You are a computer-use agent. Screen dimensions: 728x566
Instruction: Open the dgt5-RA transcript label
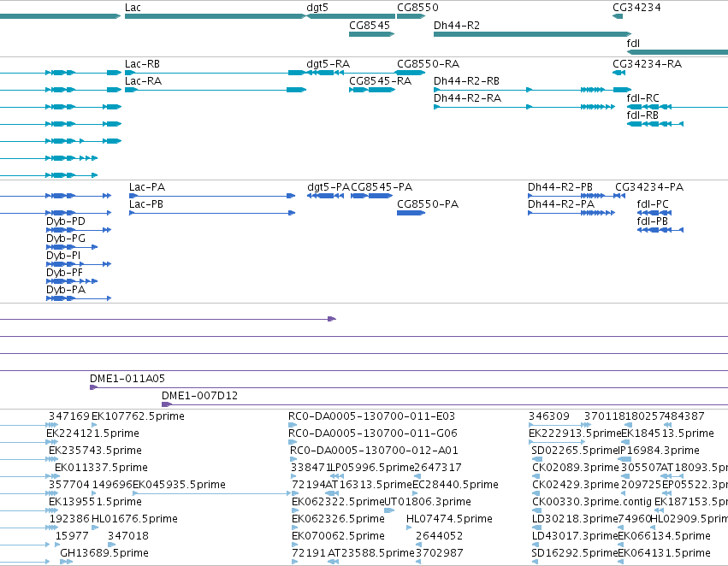point(328,64)
